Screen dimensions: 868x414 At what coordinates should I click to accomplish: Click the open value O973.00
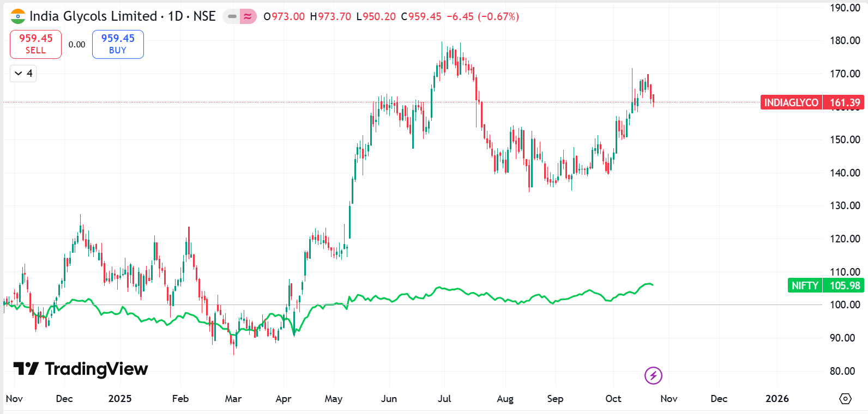point(284,16)
